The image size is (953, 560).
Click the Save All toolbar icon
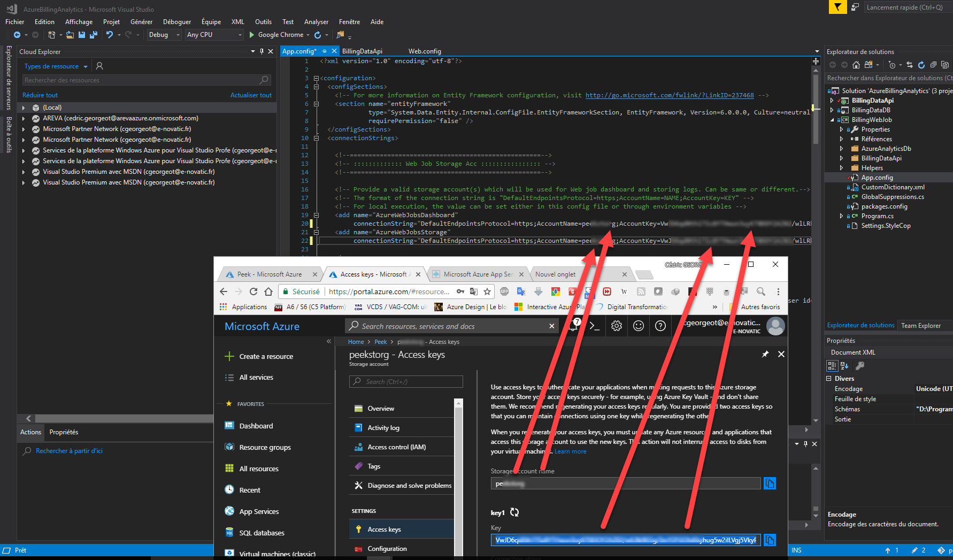pyautogui.click(x=93, y=35)
